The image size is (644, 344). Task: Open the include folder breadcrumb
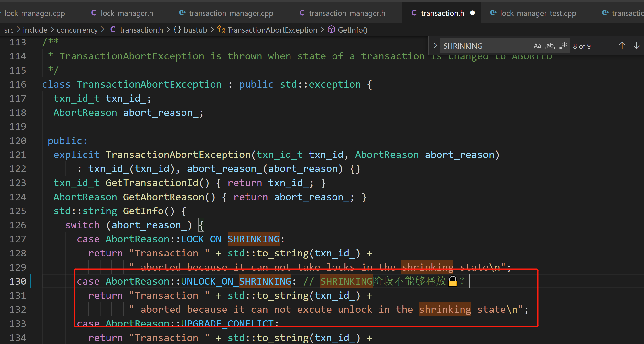35,30
